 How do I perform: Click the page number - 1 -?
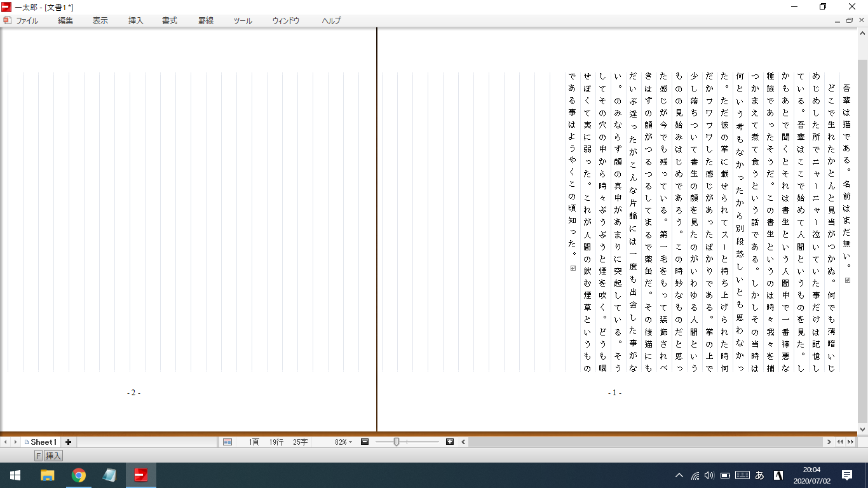click(614, 393)
